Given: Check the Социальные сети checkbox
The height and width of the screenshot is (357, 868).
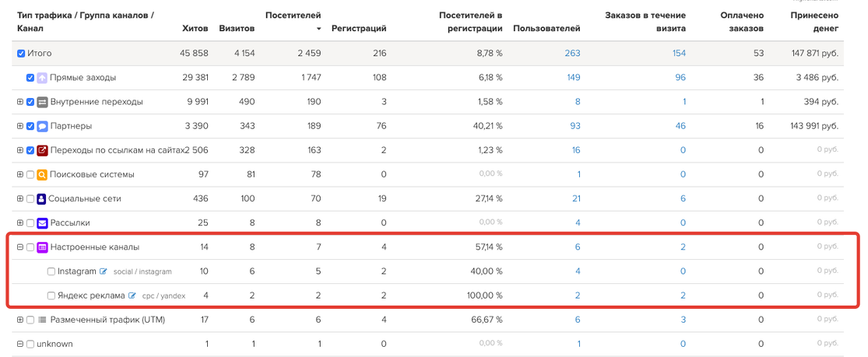Looking at the screenshot, I should coord(30,198).
